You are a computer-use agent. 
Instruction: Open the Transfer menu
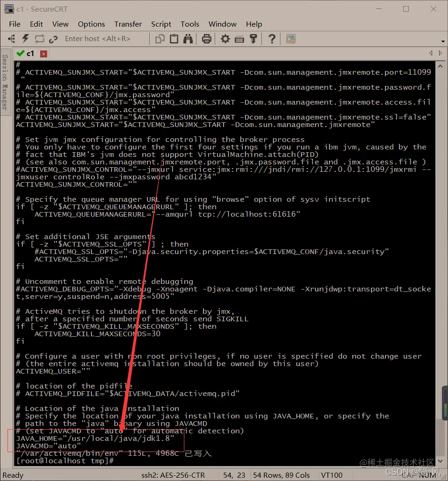(128, 24)
